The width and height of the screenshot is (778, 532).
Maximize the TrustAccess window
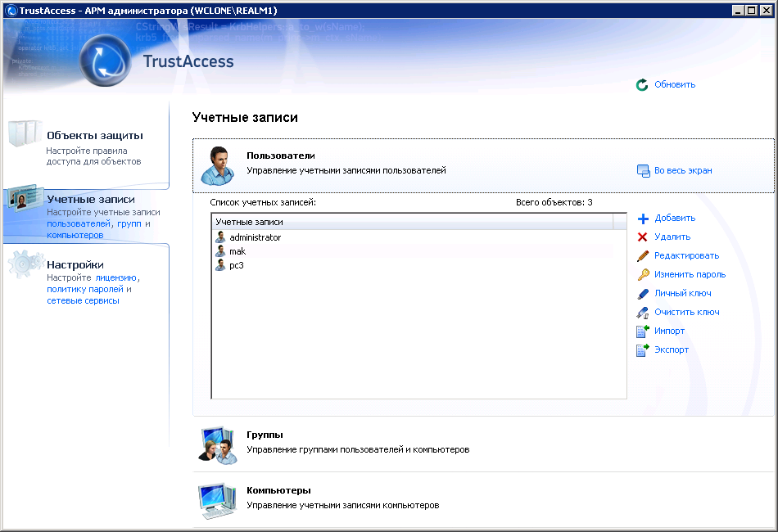pyautogui.click(x=752, y=11)
